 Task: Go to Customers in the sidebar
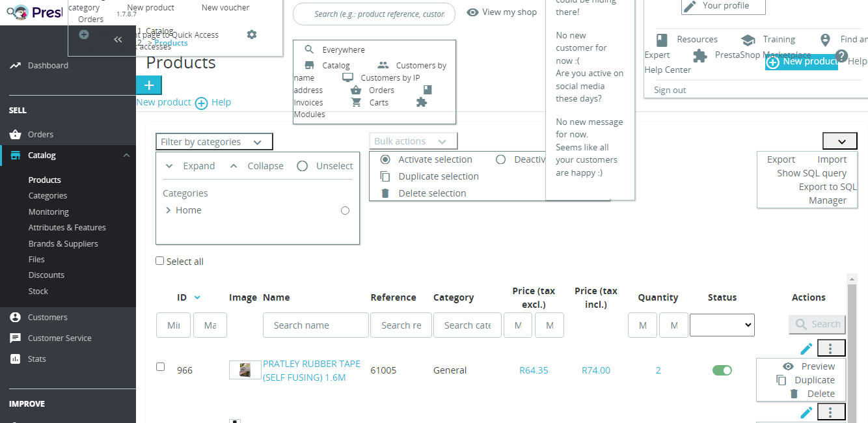(47, 318)
